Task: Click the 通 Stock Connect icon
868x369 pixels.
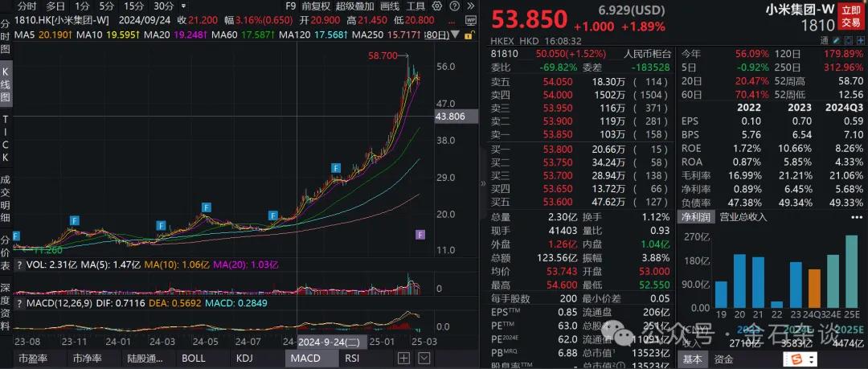Action: pyautogui.click(x=824, y=40)
